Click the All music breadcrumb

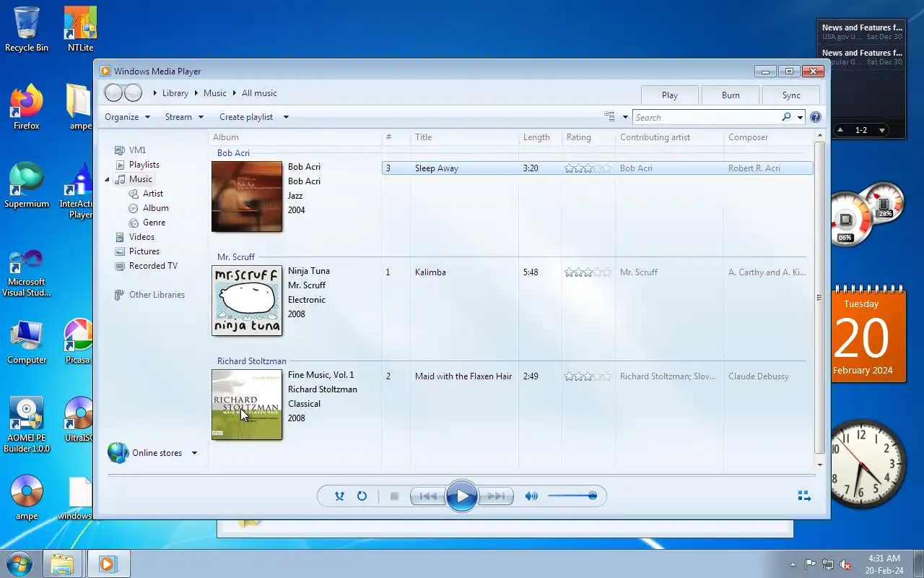(x=259, y=93)
